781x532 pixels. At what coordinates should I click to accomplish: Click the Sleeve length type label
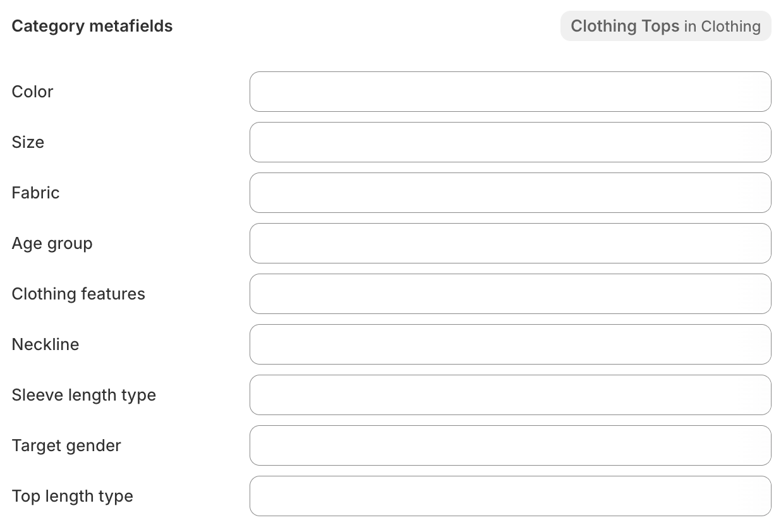click(84, 395)
